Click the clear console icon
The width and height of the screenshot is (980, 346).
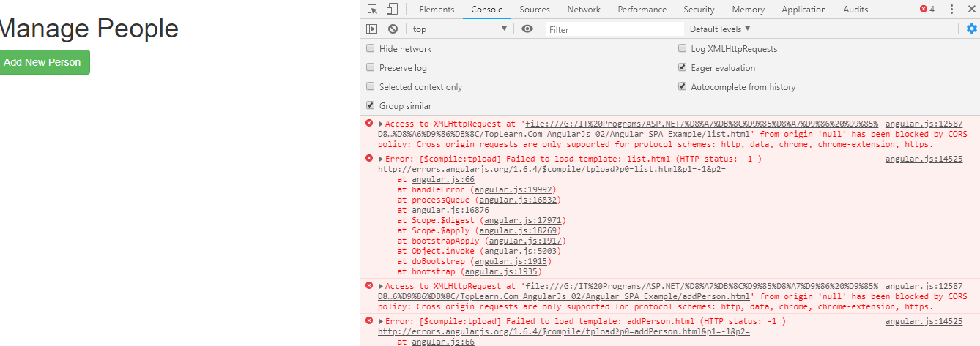click(393, 29)
